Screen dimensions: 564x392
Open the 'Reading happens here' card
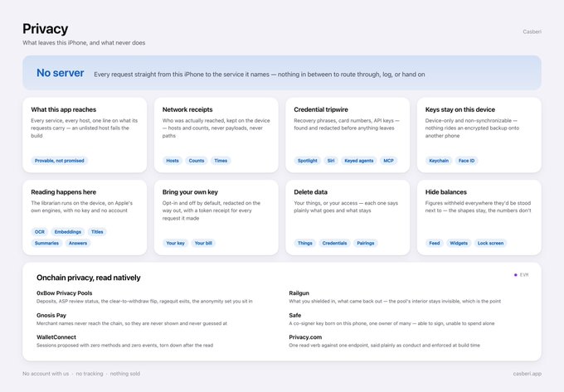(85, 217)
